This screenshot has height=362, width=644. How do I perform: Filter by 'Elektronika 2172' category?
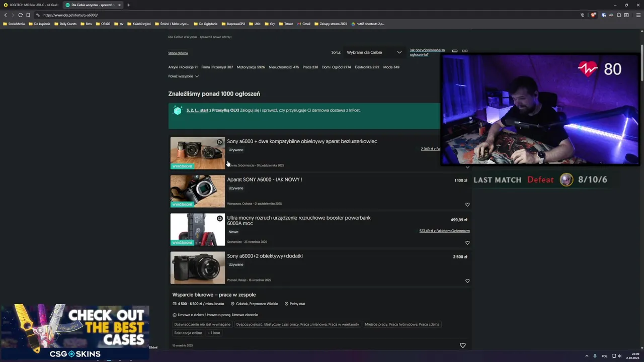coord(367,67)
